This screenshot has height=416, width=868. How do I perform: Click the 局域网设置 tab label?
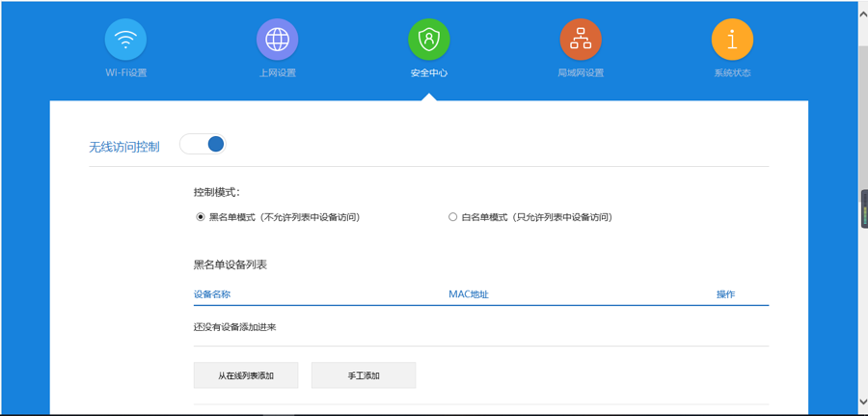[581, 73]
